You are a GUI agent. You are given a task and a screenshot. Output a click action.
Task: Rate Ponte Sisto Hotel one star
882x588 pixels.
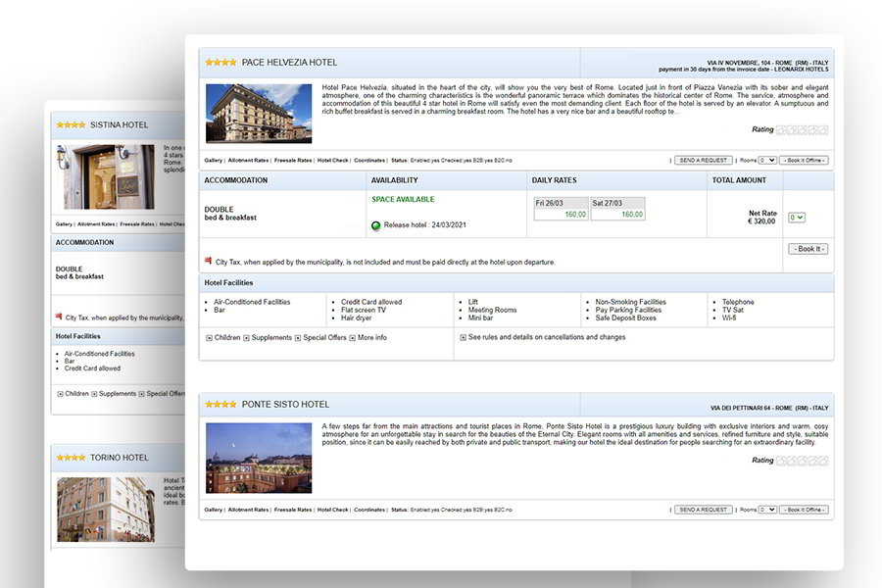click(781, 461)
